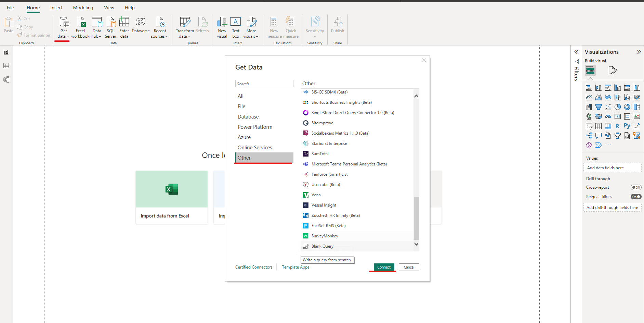
Task: Click the Connect button
Action: coord(384,267)
